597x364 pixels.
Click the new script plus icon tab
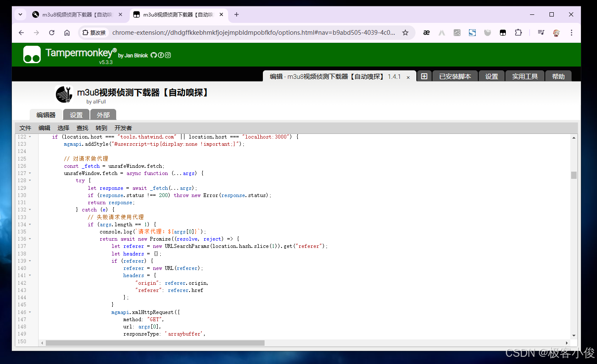424,76
